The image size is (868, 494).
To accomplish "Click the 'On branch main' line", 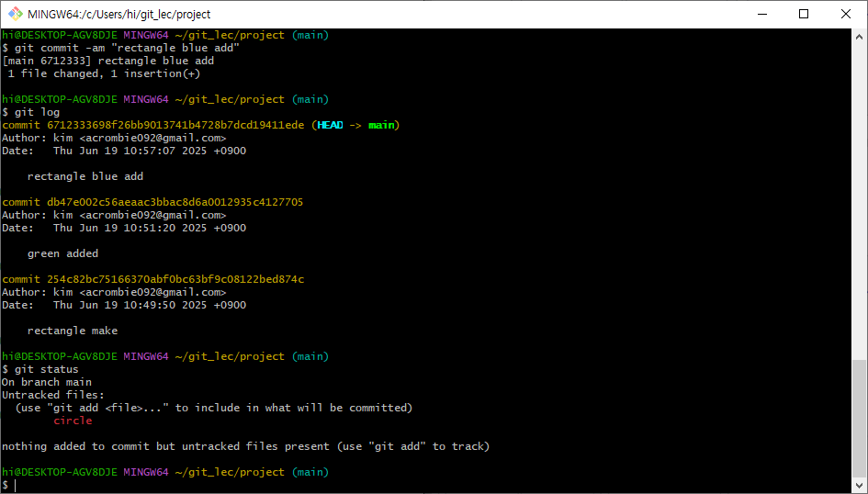I will 47,382.
